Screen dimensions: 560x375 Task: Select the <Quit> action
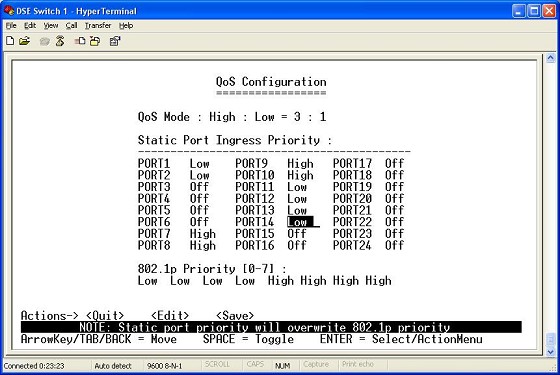click(105, 315)
